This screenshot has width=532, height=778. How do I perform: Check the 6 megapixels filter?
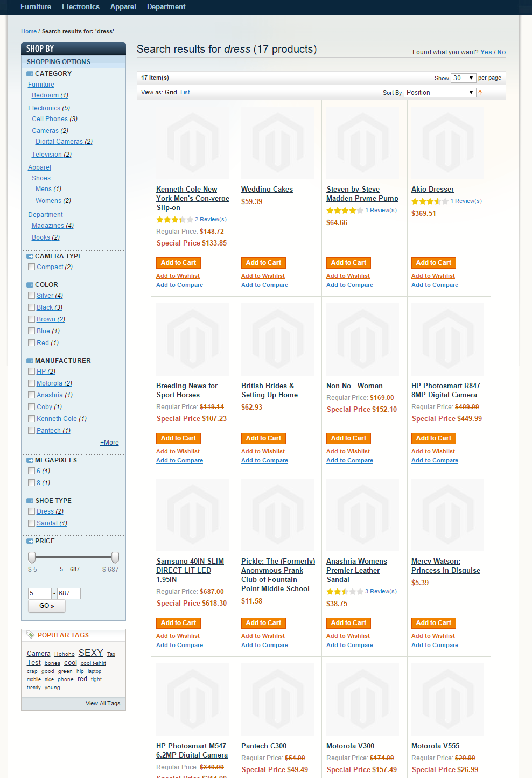click(x=31, y=471)
